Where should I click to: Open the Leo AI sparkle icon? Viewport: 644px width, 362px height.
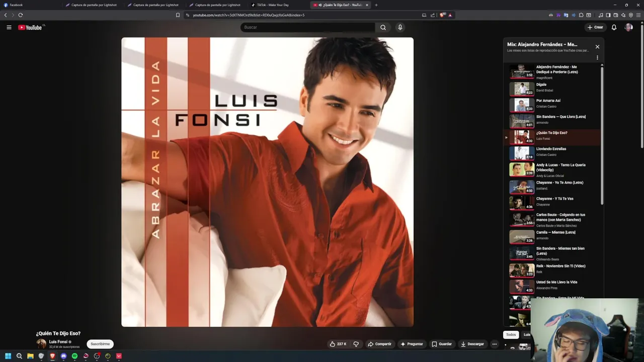623,15
